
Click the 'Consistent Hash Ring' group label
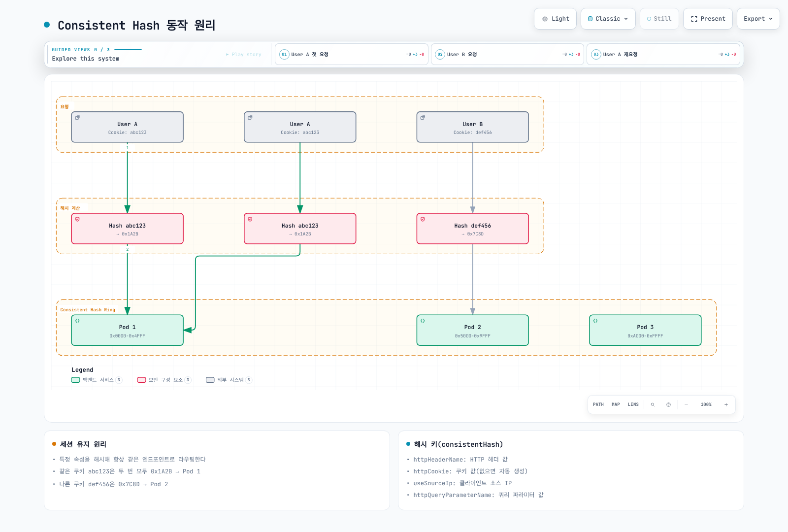coord(88,310)
